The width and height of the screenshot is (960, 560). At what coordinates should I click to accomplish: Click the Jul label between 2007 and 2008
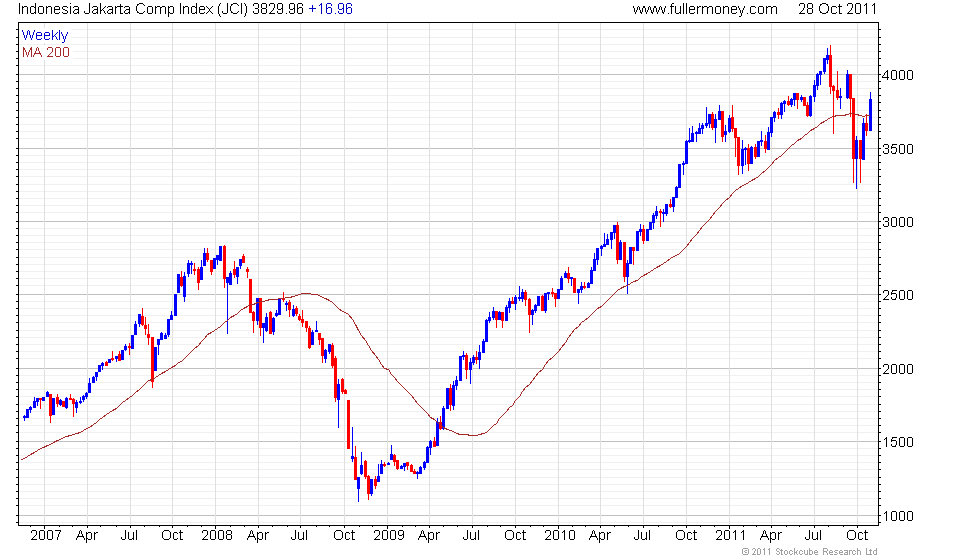[129, 536]
